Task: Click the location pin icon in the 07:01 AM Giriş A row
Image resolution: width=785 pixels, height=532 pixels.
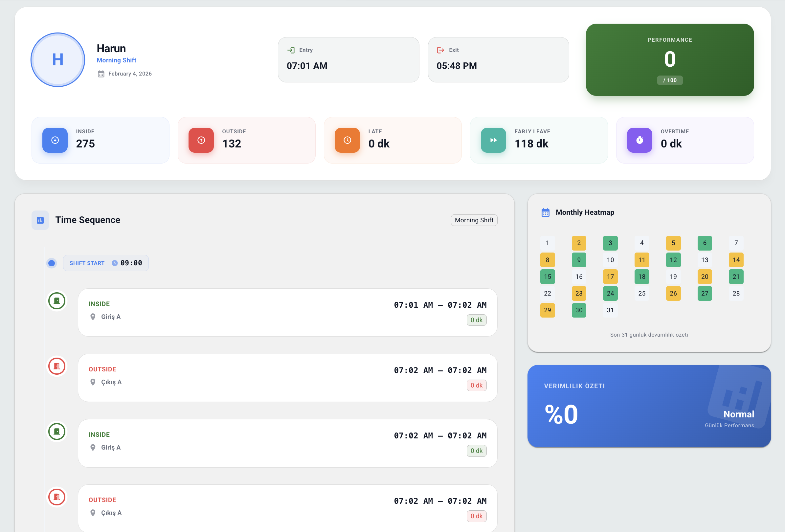Action: (93, 317)
